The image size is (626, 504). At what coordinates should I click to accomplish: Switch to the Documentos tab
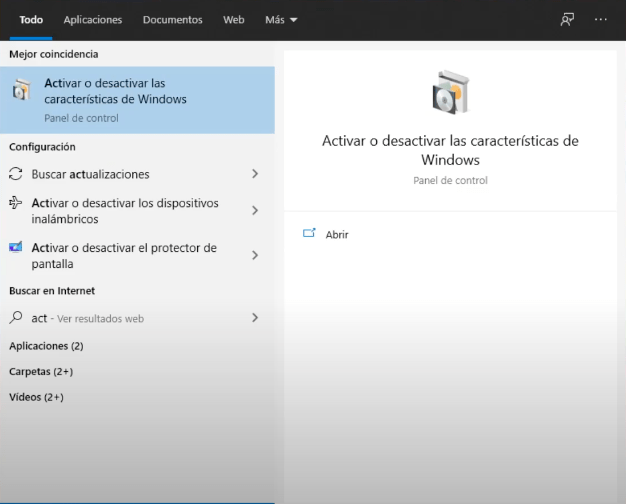tap(172, 20)
